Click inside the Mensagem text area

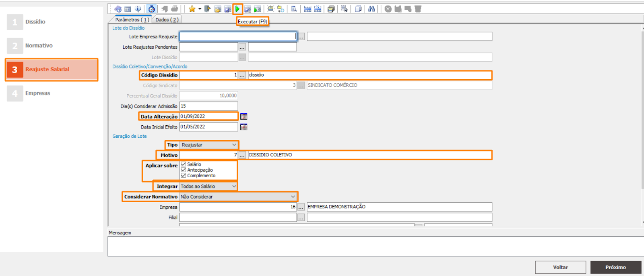pos(376,246)
